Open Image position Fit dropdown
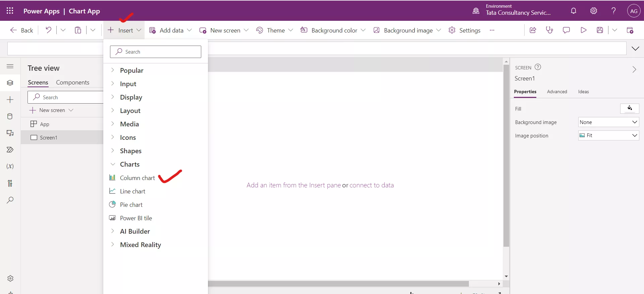The width and height of the screenshot is (644, 294). 608,135
